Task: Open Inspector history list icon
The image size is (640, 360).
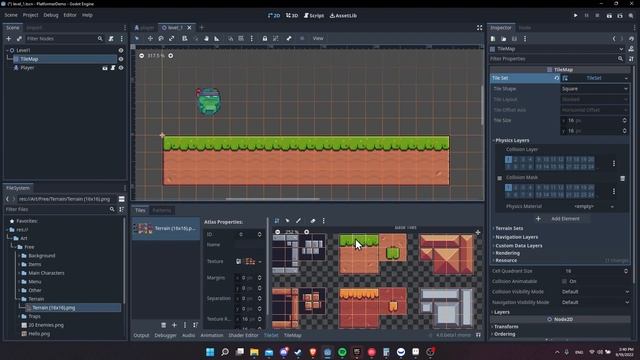Action: pyautogui.click(x=631, y=39)
